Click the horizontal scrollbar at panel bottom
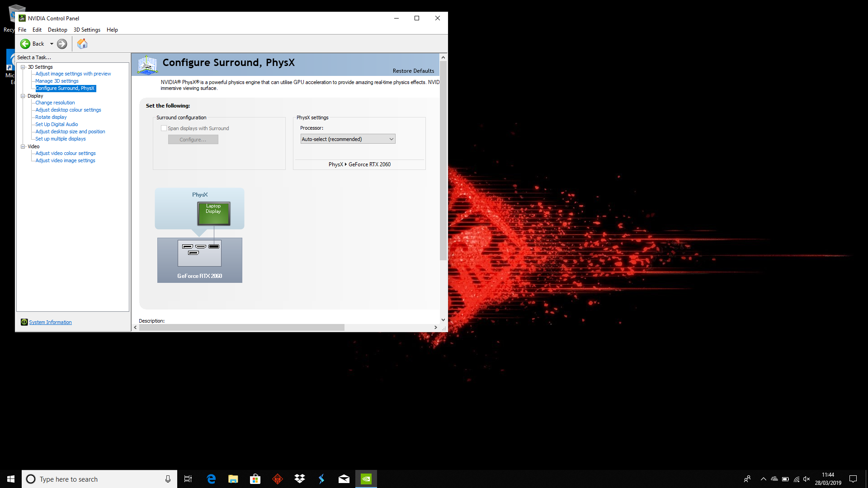This screenshot has width=868, height=488. pyautogui.click(x=241, y=327)
